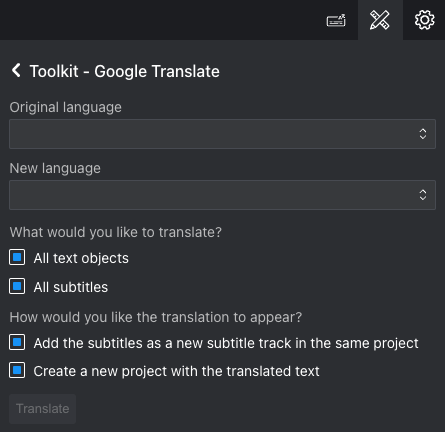Click the Translate button
The image size is (445, 432).
42,409
